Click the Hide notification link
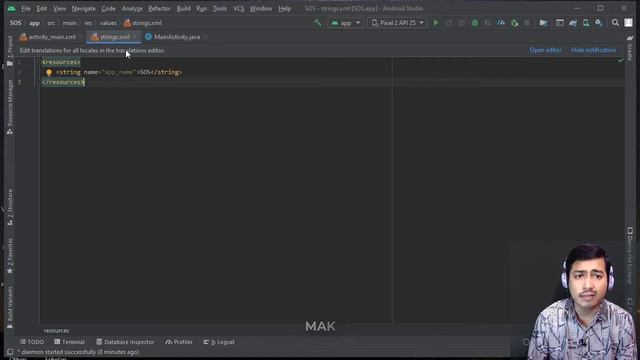This screenshot has width=640, height=360. tap(593, 50)
